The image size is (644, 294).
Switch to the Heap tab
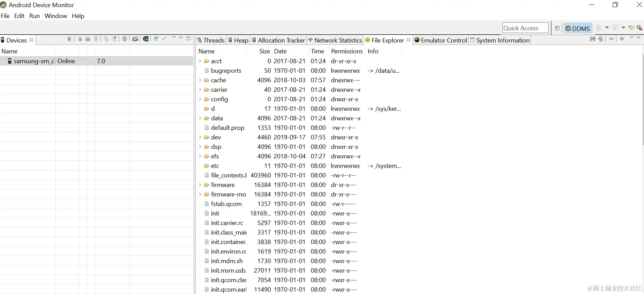point(238,40)
